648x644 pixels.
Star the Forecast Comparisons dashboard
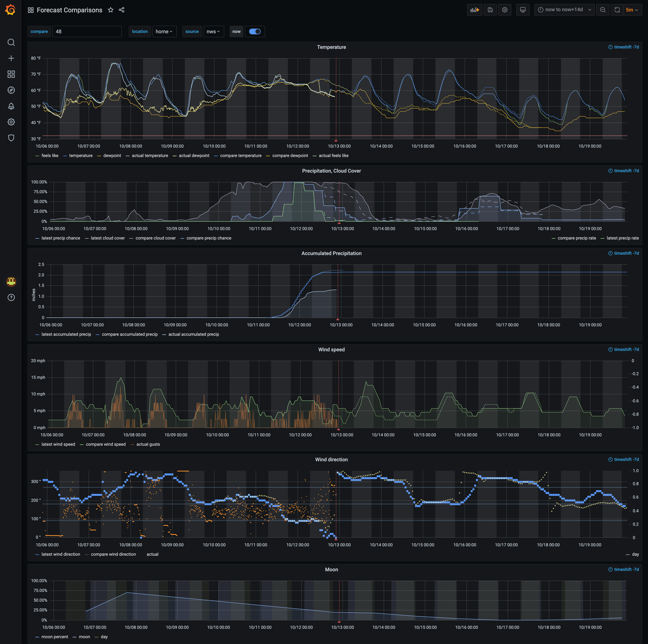111,10
